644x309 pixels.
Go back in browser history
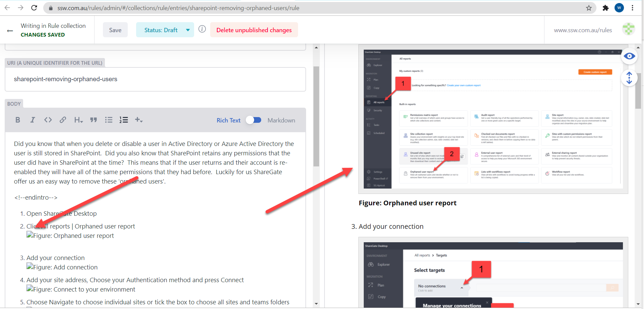point(7,8)
